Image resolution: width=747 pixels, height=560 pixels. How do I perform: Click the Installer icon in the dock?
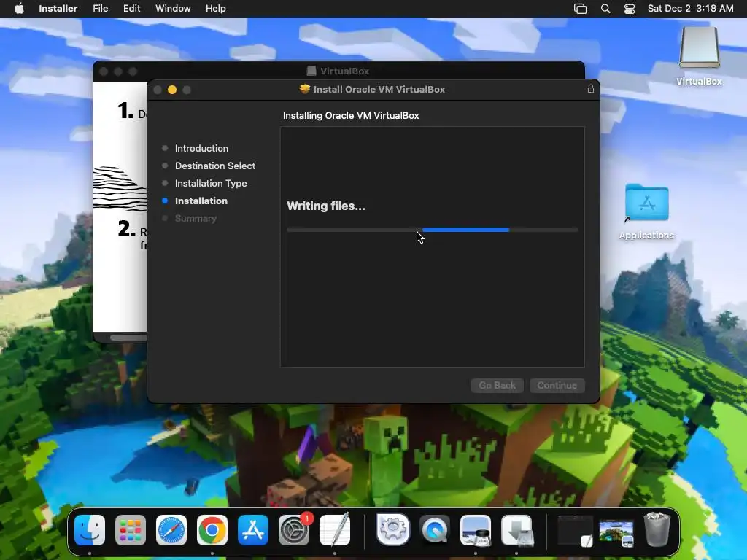517,530
